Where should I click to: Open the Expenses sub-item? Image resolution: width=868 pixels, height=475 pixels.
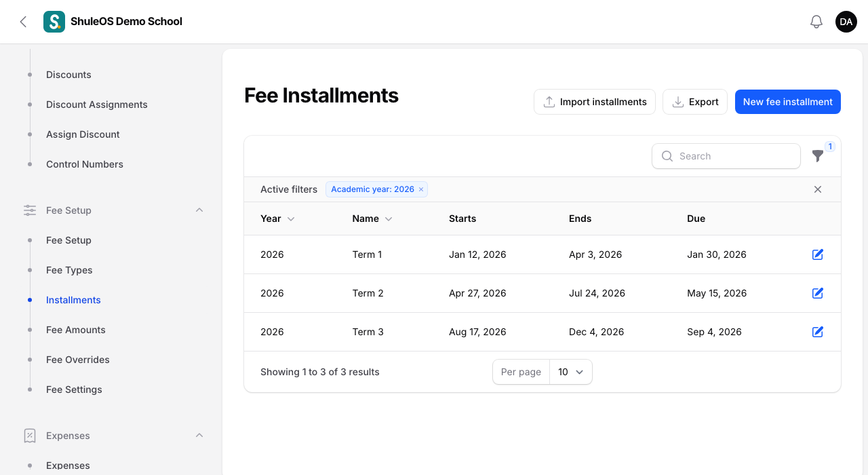pyautogui.click(x=68, y=465)
